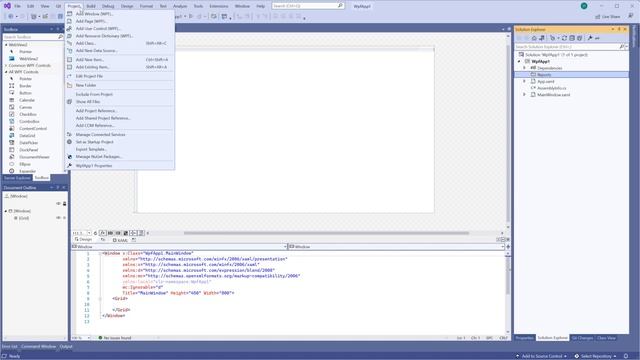Select the DatePicker control in Toolbox
This screenshot has height=360, width=640.
point(29,143)
